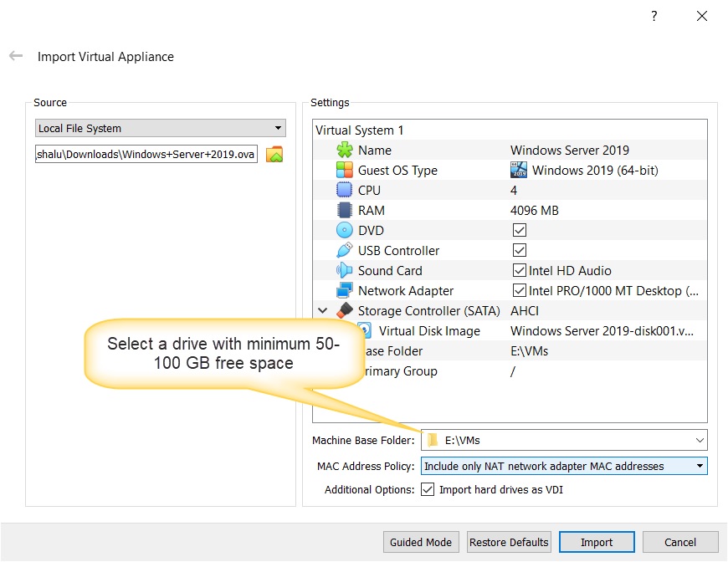This screenshot has height=562, width=728.
Task: Open the Machine Base Folder dropdown
Action: click(564, 440)
